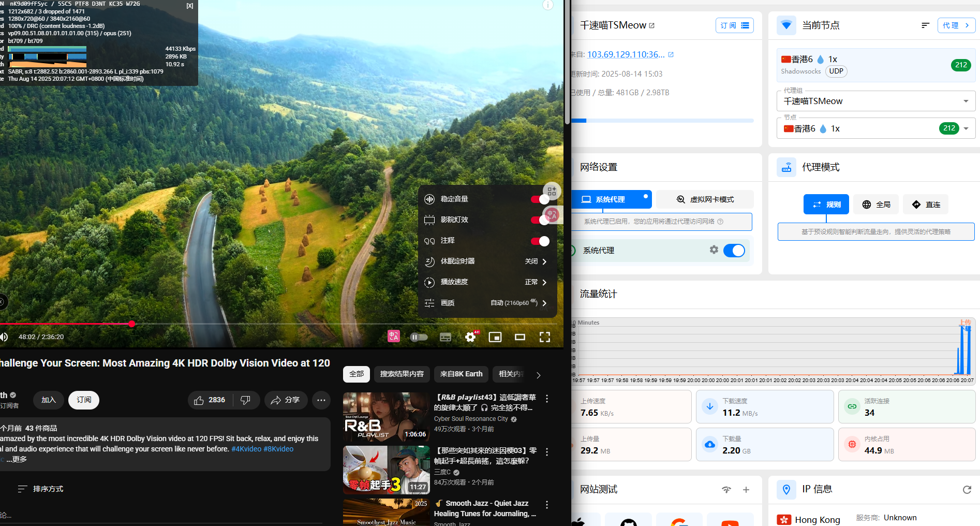Click sort icon in 当前节点 header
Screen dimensions: 980x526
click(x=926, y=25)
